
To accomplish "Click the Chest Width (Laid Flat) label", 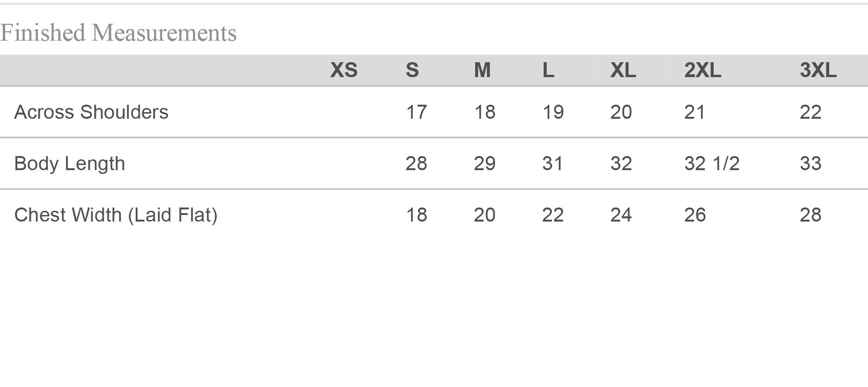I will point(116,215).
